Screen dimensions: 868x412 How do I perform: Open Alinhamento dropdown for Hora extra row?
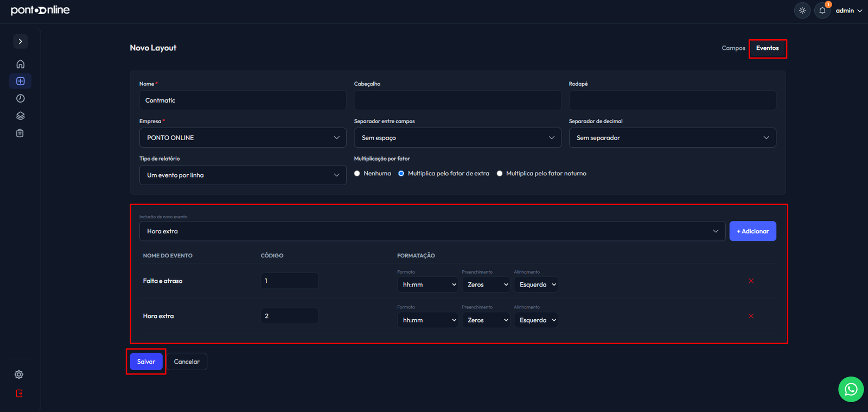pyautogui.click(x=536, y=320)
